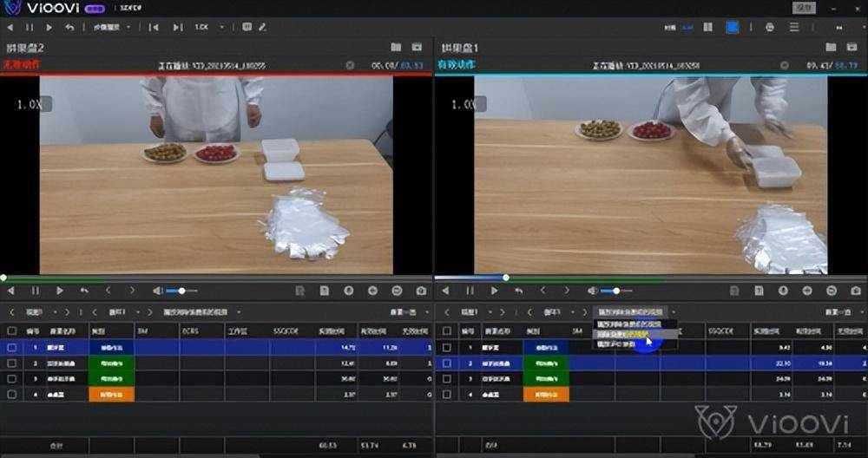Click the left panel's circular arrow icon
This screenshot has width=868, height=458.
(372, 291)
